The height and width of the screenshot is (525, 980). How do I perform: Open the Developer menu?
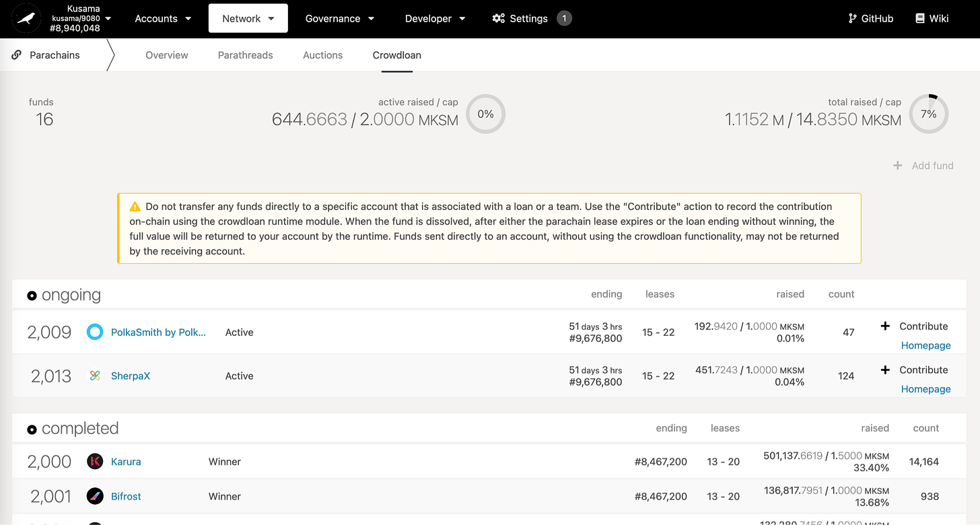(435, 19)
